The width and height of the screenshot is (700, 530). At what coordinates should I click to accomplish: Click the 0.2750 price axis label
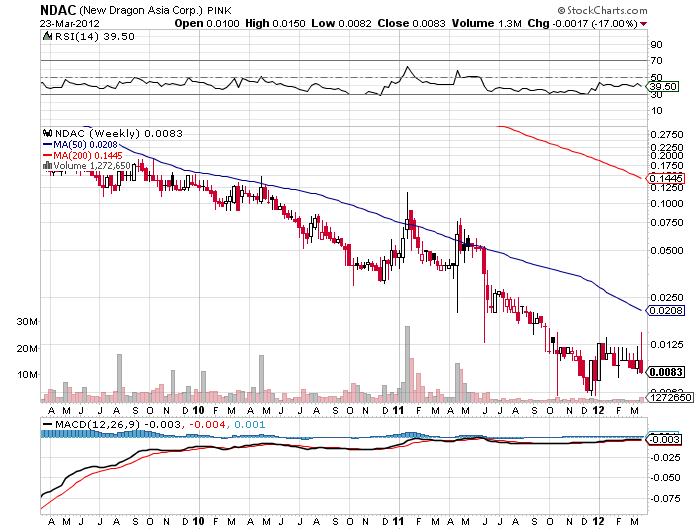point(667,134)
